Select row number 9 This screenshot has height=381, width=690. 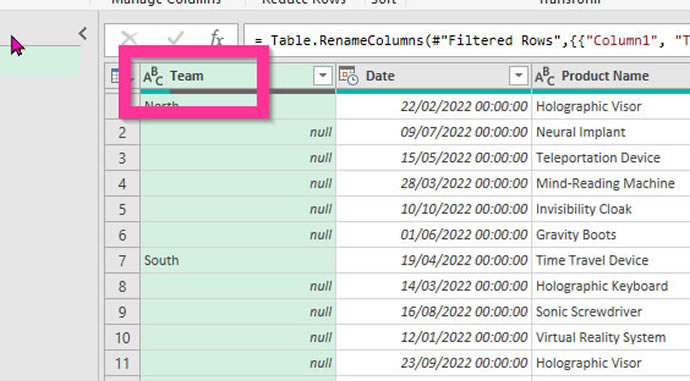click(x=122, y=312)
